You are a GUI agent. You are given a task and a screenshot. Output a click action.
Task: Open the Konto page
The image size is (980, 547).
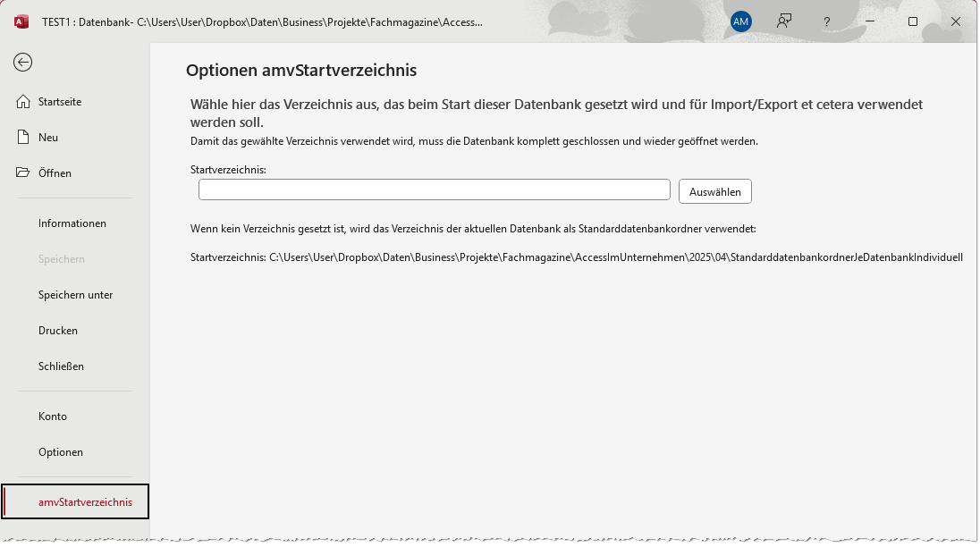pos(53,416)
